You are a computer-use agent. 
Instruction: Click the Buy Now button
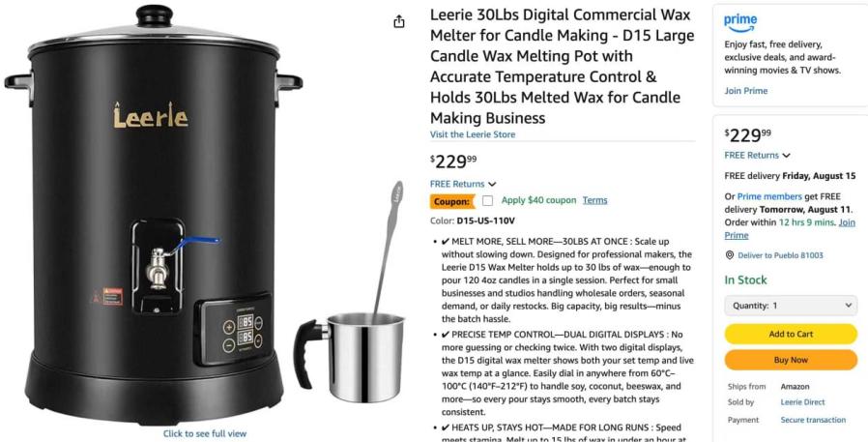pos(791,360)
